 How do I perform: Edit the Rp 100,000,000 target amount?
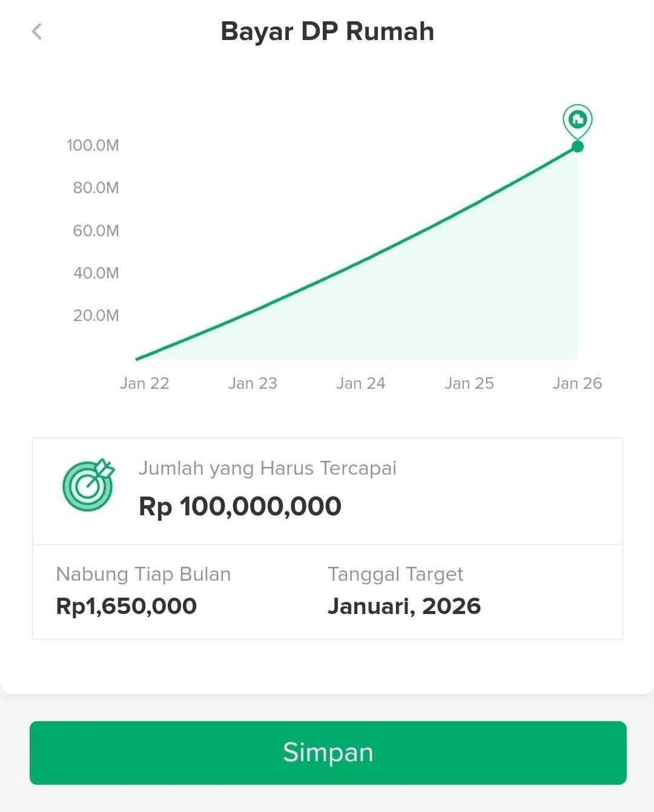240,506
